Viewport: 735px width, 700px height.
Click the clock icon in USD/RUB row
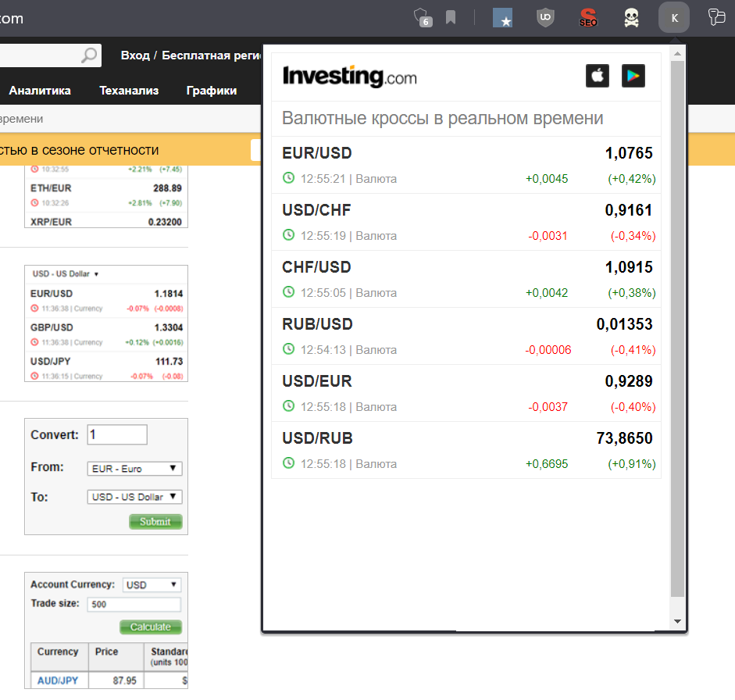(289, 463)
